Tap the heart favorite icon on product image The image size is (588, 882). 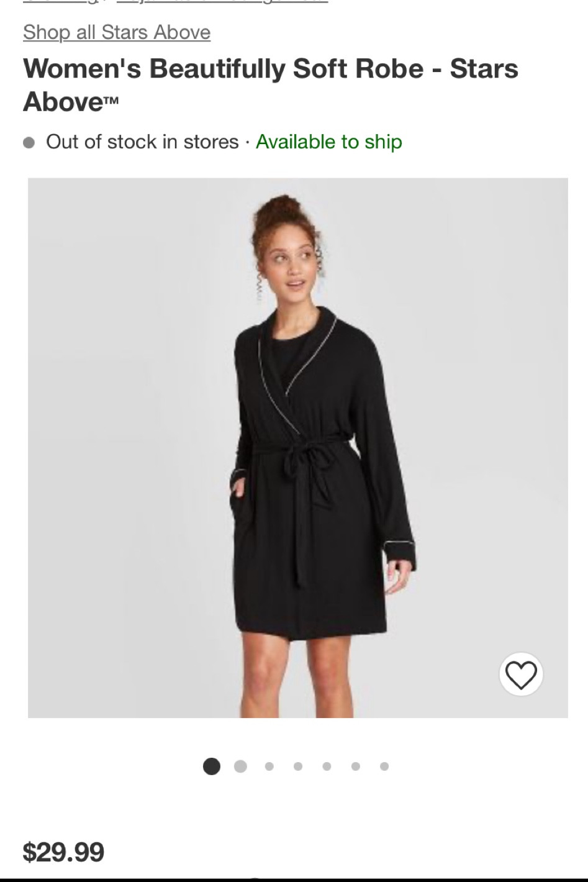521,675
